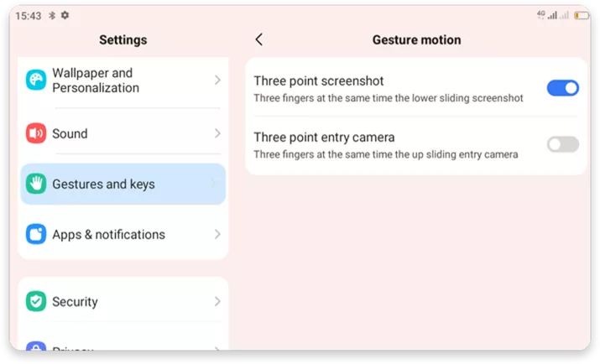Click the chevron next to Security
This screenshot has height=364, width=600.
coord(217,301)
